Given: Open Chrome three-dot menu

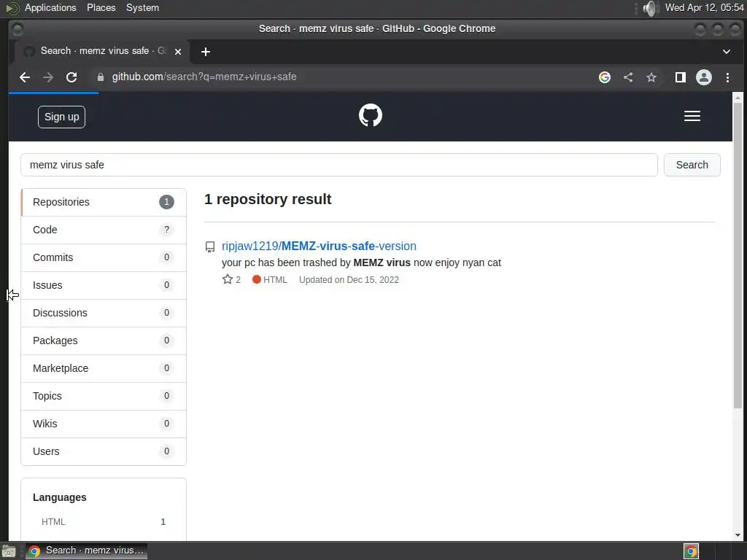Looking at the screenshot, I should click(727, 77).
